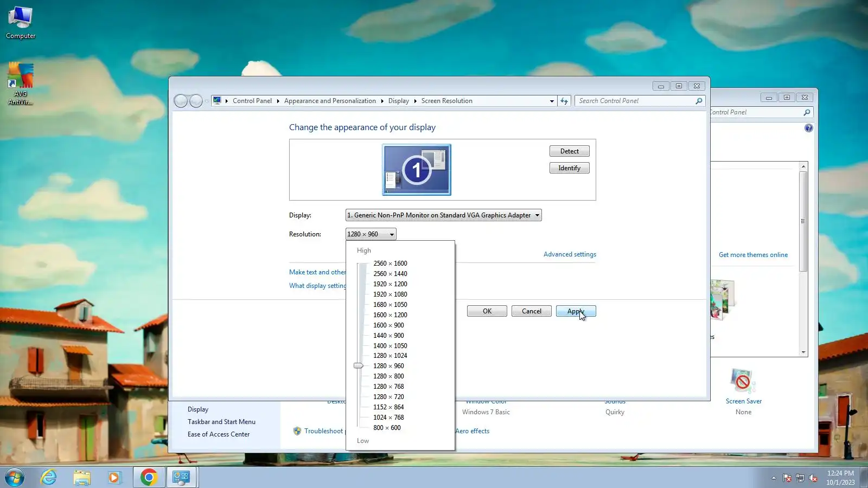This screenshot has width=868, height=488.
Task: Click the resolution slider thumb
Action: point(359,366)
